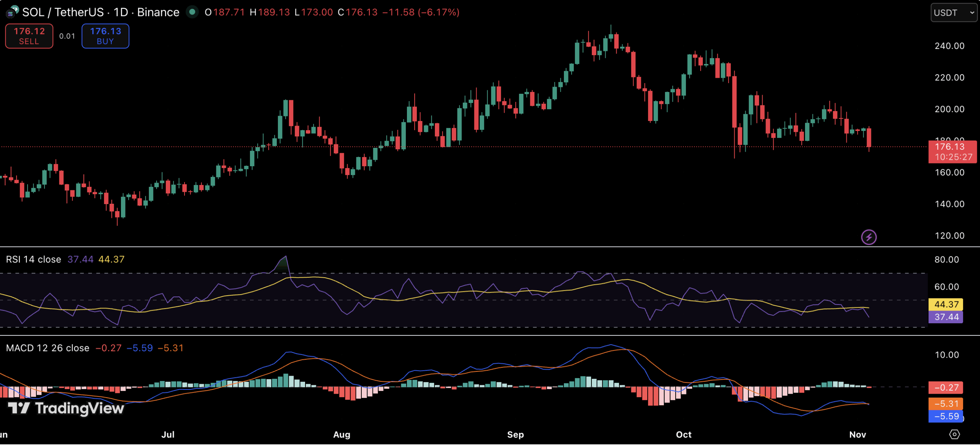
Task: Click the TradingView logo
Action: (x=66, y=408)
